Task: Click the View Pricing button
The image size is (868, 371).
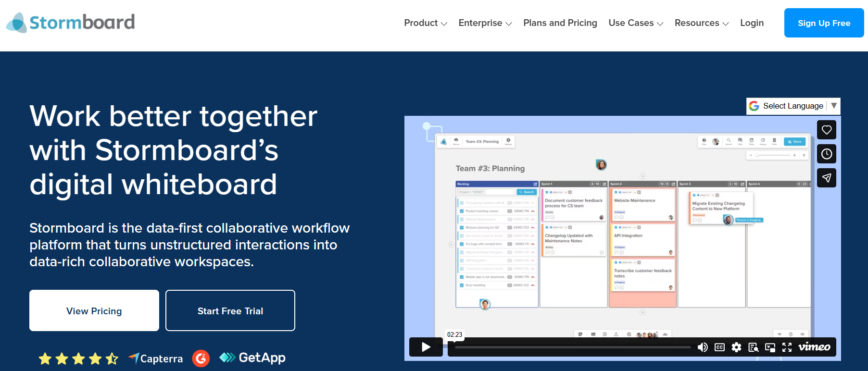Action: (x=94, y=310)
